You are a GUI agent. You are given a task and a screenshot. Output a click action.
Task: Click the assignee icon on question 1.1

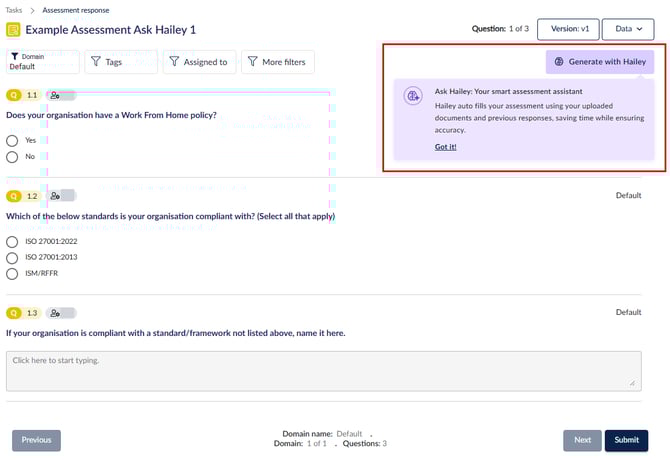(x=55, y=95)
